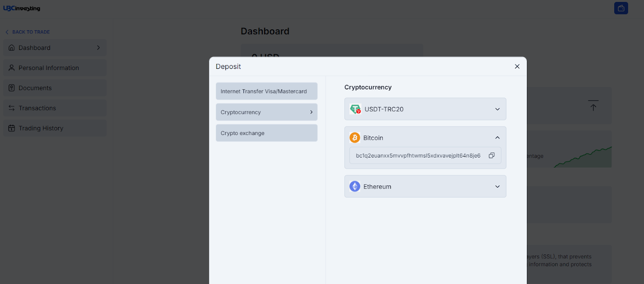The width and height of the screenshot is (644, 284).
Task: Expand the Ethereum address section
Action: (x=497, y=187)
